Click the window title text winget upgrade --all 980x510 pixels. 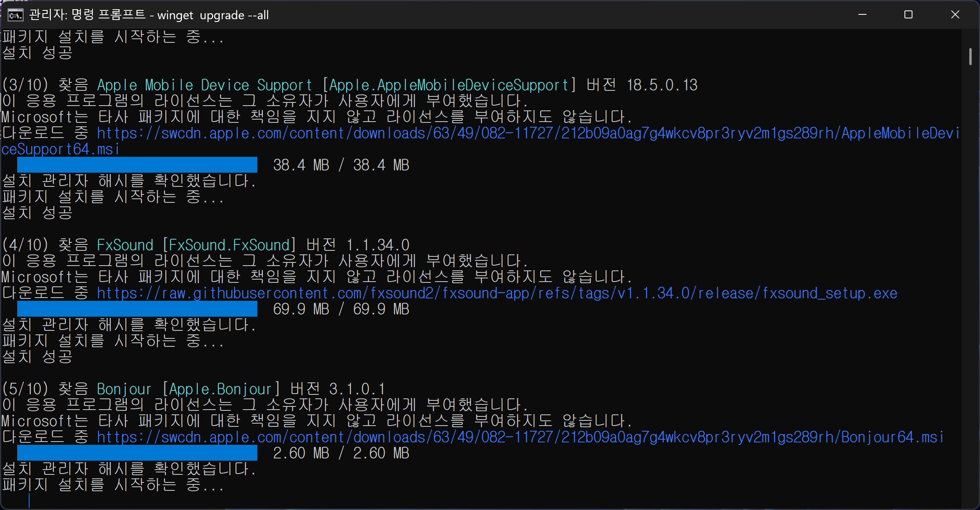[x=213, y=15]
